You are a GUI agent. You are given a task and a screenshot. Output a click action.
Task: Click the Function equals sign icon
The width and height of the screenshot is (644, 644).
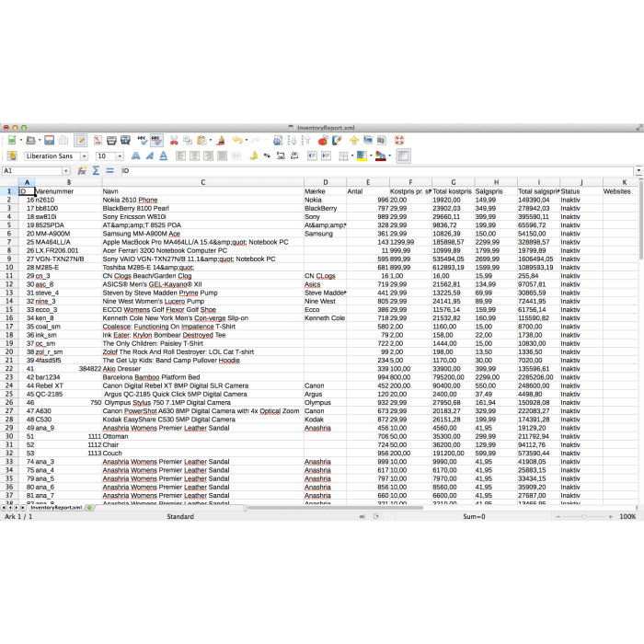point(109,170)
